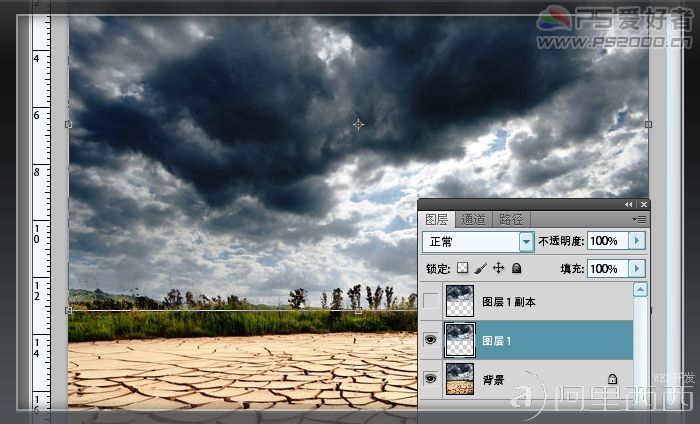Hide the 图层 1 layer eye
The image size is (700, 424).
point(430,340)
